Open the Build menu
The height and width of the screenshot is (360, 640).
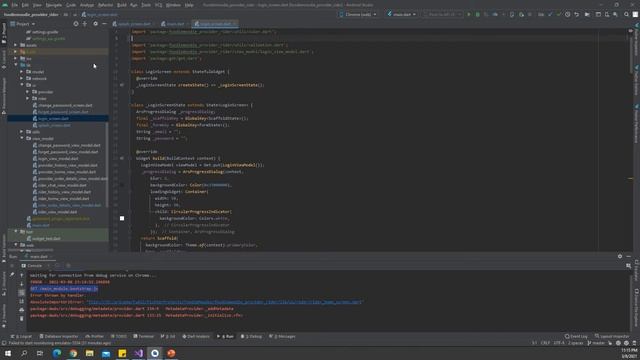(122, 5)
